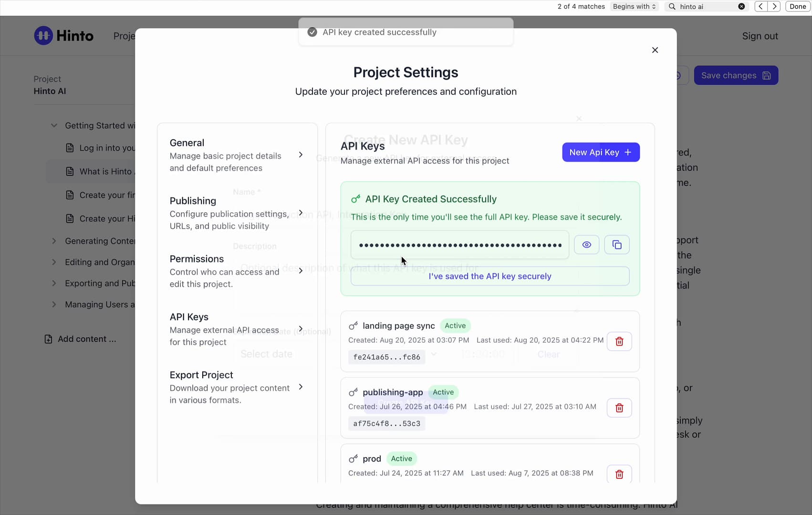The width and height of the screenshot is (812, 515).
Task: Expand Exporting and Publishing tree section
Action: [x=54, y=283]
